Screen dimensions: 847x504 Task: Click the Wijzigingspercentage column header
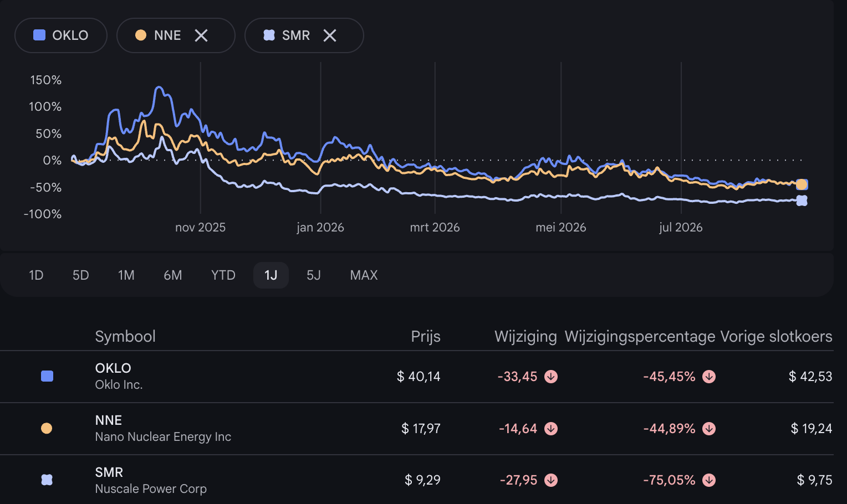(x=640, y=337)
